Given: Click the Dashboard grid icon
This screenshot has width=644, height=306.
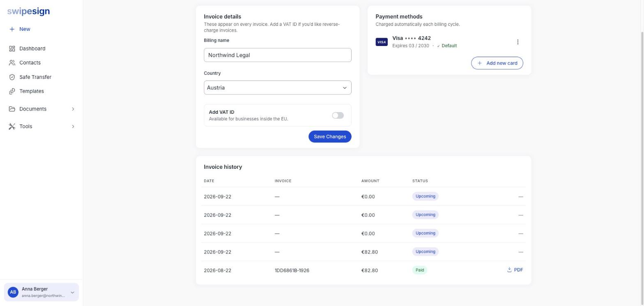Looking at the screenshot, I should 12,48.
